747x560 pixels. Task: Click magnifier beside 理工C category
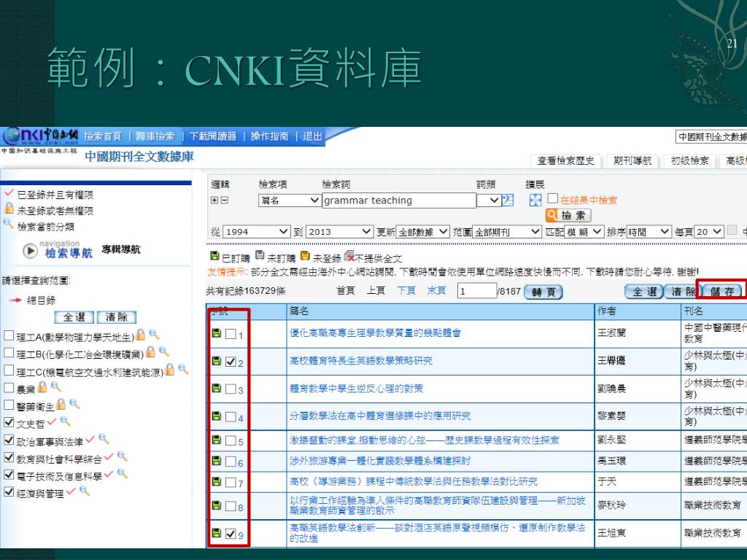click(x=183, y=368)
